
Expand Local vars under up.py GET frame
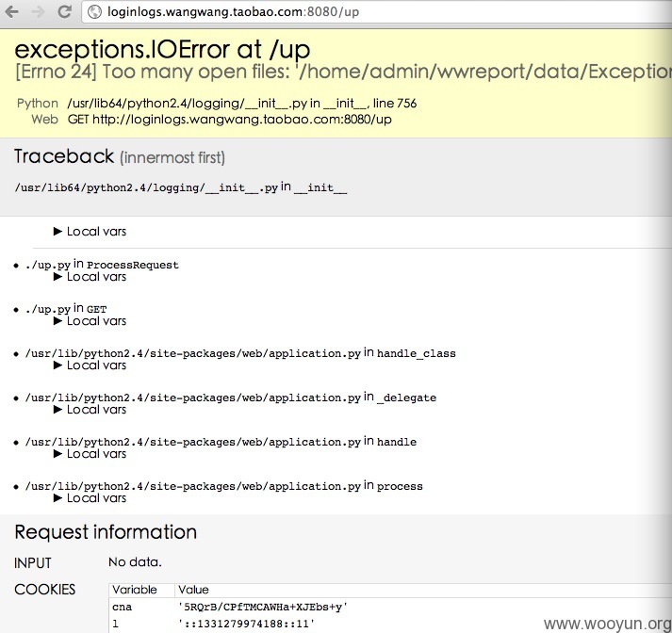(x=90, y=321)
